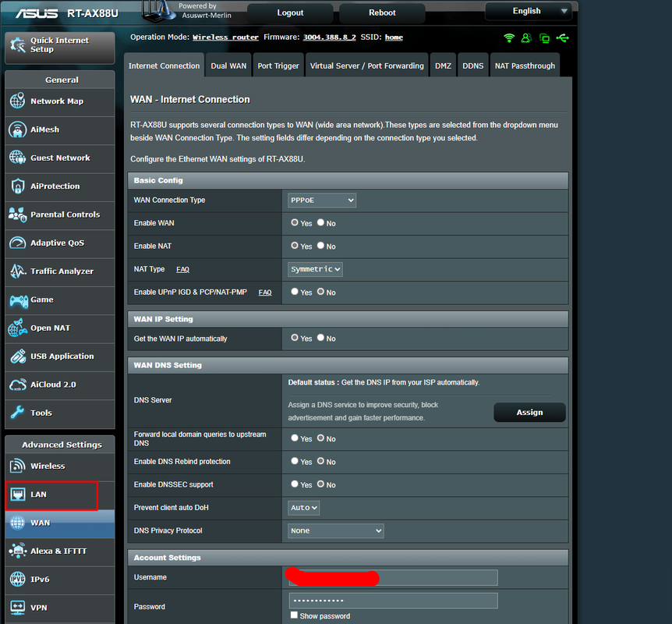The width and height of the screenshot is (672, 624).
Task: Open AiCloud 2.0 cloud icon
Action: coord(18,385)
